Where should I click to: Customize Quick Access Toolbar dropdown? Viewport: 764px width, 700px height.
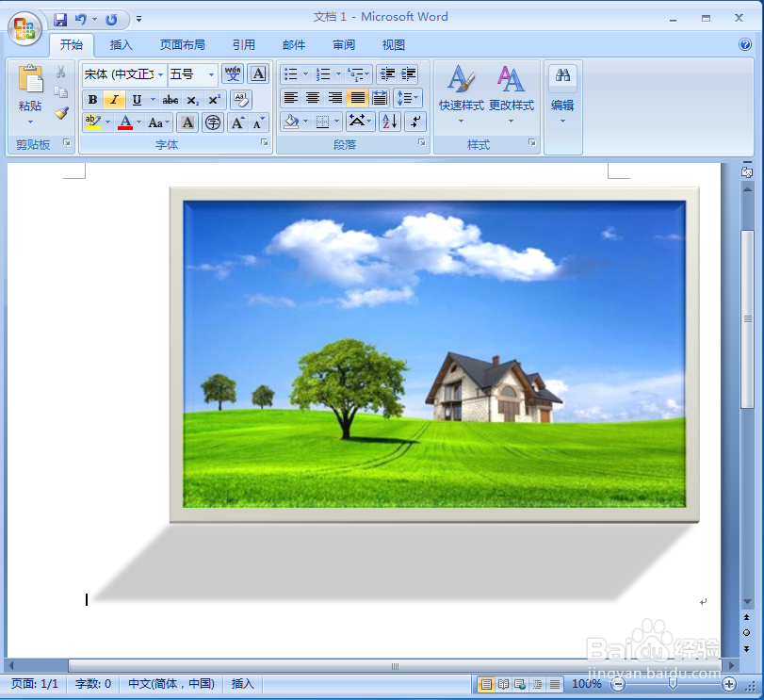click(138, 20)
